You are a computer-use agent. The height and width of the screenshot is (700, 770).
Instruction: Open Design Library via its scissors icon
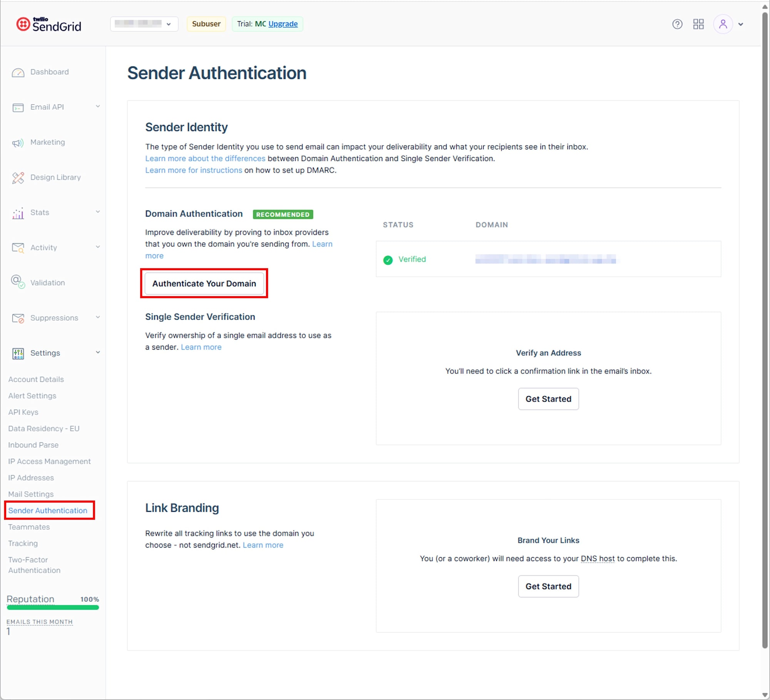pyautogui.click(x=17, y=178)
